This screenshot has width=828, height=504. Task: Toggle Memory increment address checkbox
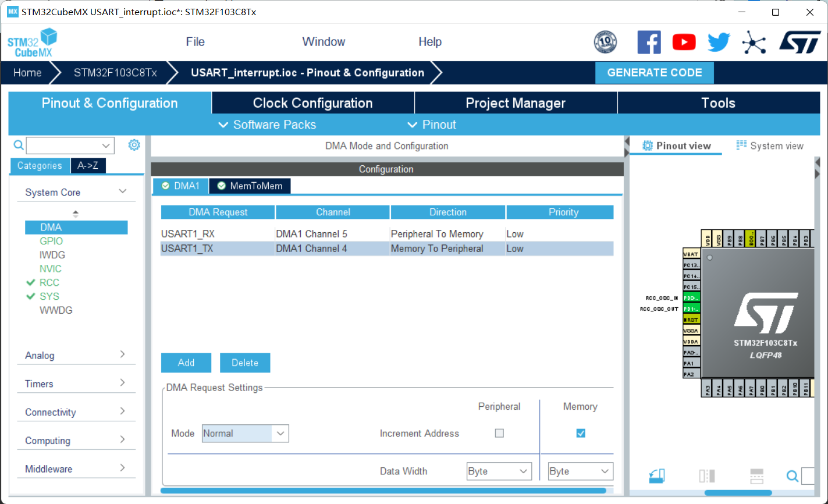pos(581,433)
